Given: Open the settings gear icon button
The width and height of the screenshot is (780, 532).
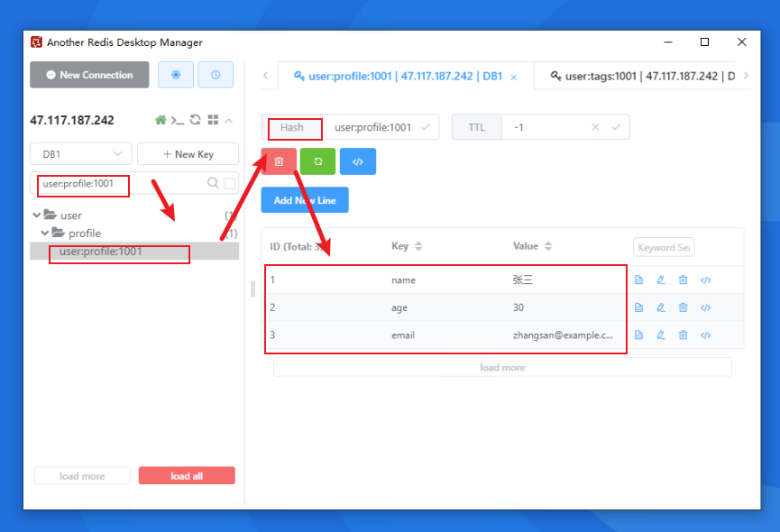Looking at the screenshot, I should point(176,75).
